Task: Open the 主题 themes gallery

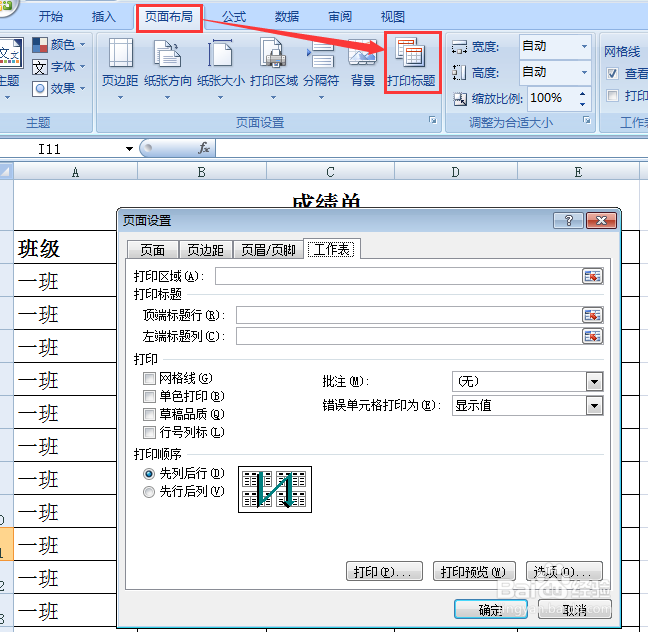Action: [9, 68]
